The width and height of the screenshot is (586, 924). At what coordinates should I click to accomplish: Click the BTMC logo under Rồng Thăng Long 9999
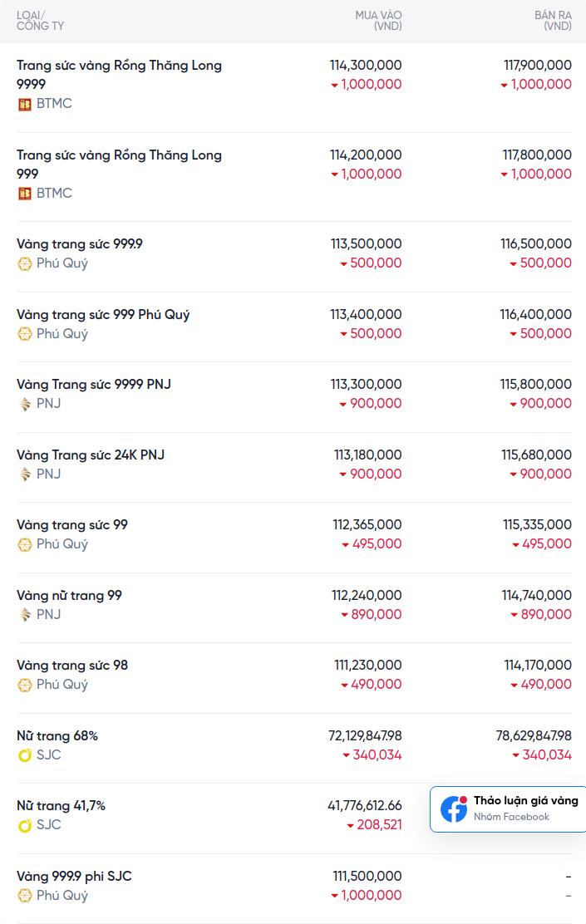(x=25, y=104)
